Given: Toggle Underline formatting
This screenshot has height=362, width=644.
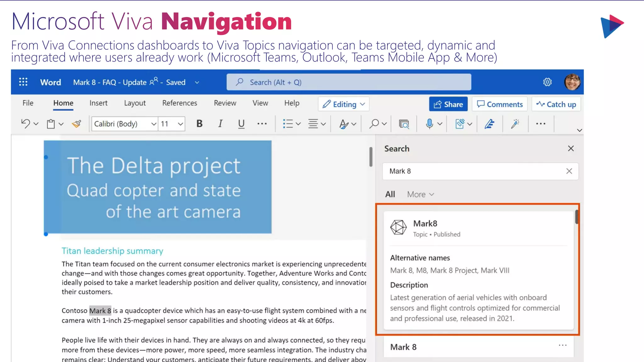Looking at the screenshot, I should [x=241, y=124].
